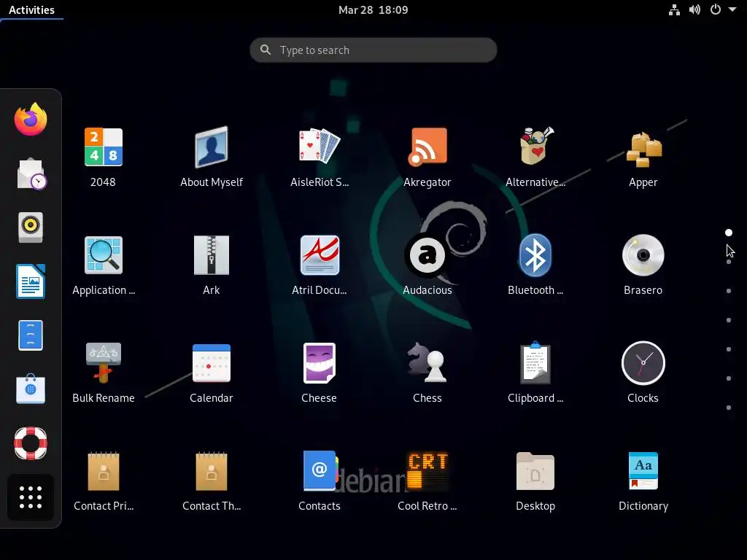Jump to last app page dot

coord(729,408)
